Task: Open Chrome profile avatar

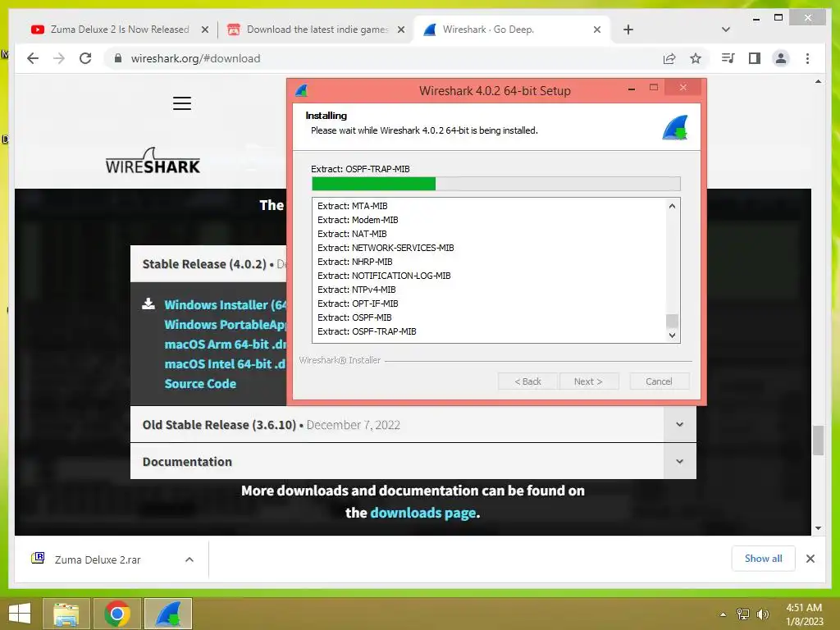Action: (781, 58)
